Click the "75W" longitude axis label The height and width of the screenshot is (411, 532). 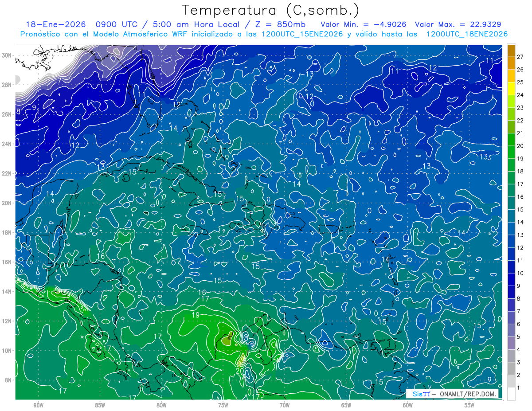tap(223, 405)
